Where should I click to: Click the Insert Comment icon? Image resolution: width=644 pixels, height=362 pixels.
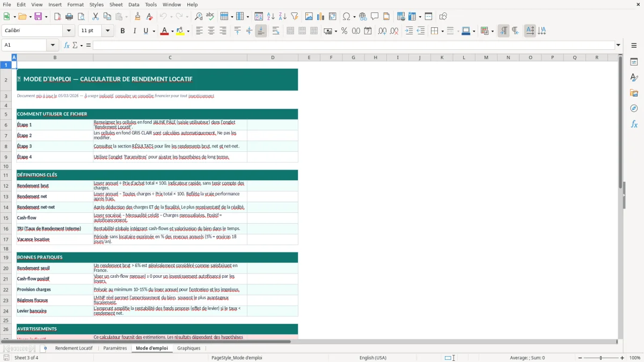coord(375,17)
